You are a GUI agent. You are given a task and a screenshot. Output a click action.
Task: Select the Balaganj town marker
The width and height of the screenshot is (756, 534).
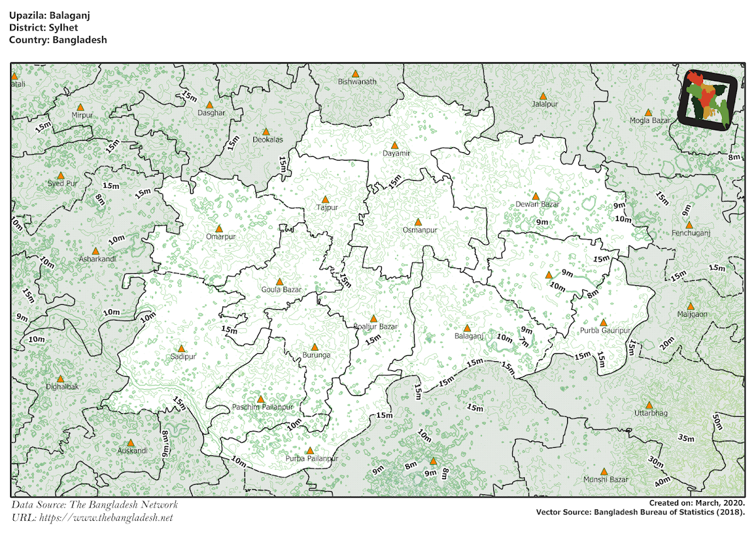click(x=467, y=328)
